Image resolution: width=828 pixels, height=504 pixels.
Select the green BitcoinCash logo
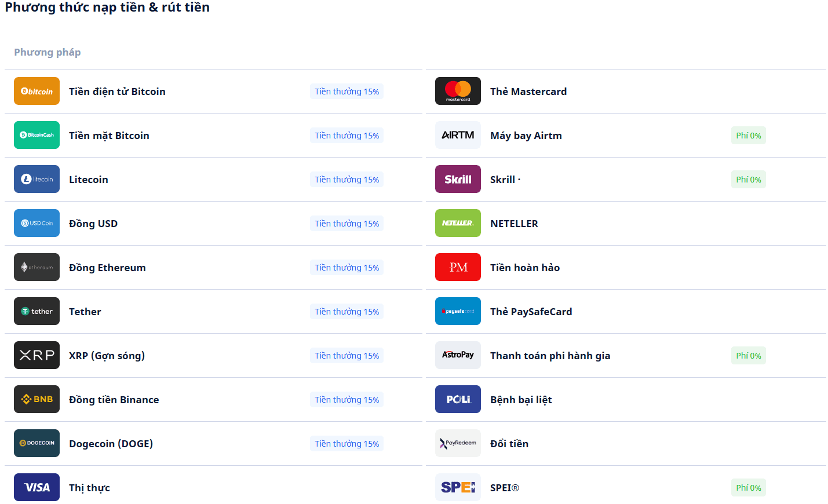tap(37, 135)
